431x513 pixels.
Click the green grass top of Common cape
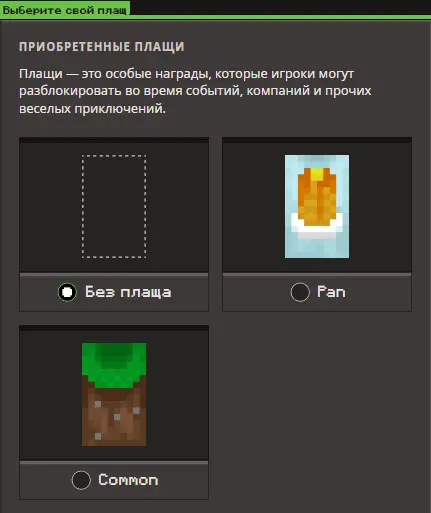click(114, 363)
